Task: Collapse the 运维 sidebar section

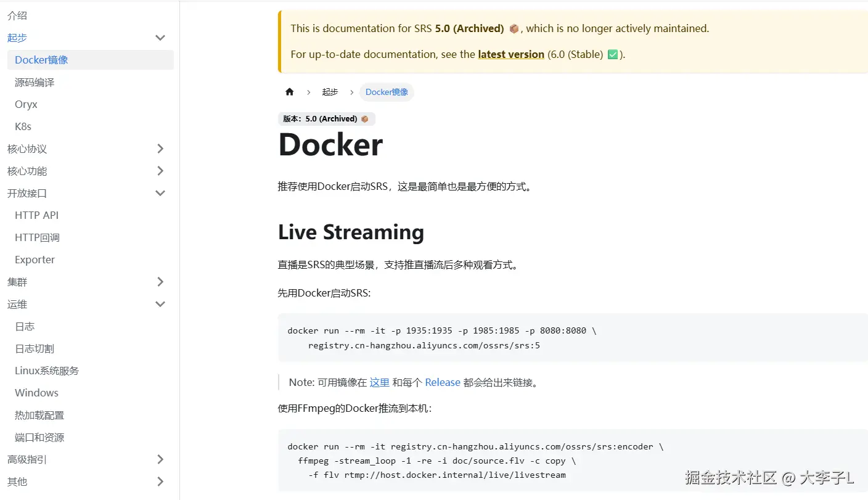Action: pyautogui.click(x=160, y=304)
